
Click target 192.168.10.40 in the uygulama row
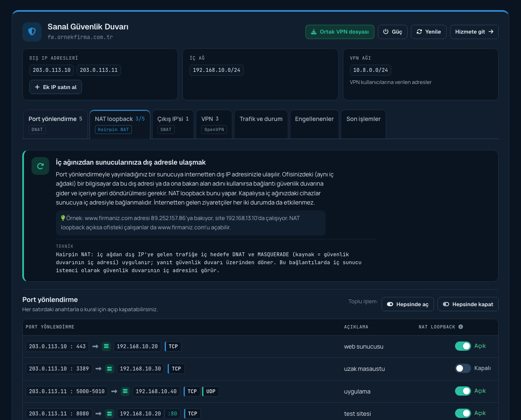pyautogui.click(x=156, y=391)
